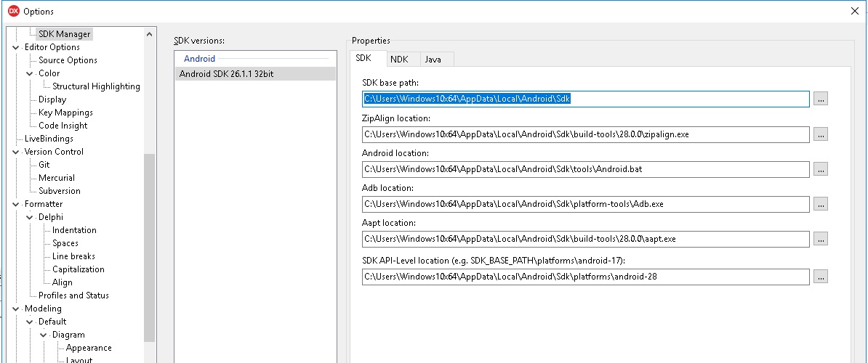The image size is (868, 363).
Task: Select the Color options item
Action: 49,73
